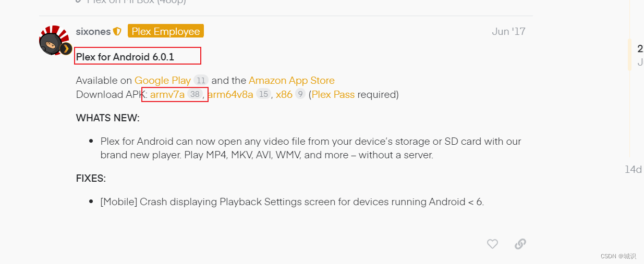Open the Plex Pass link
644x264 pixels.
coord(333,94)
